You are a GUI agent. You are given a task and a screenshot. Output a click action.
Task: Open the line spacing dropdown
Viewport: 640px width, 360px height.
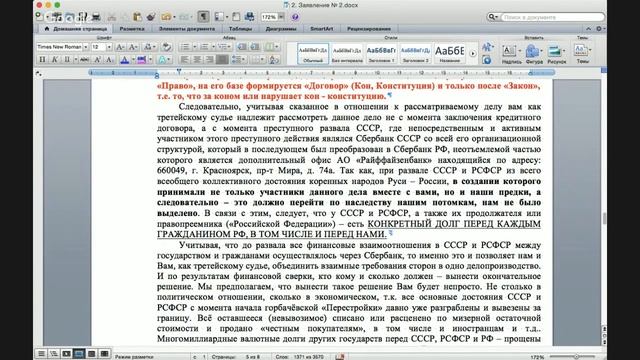point(244,60)
